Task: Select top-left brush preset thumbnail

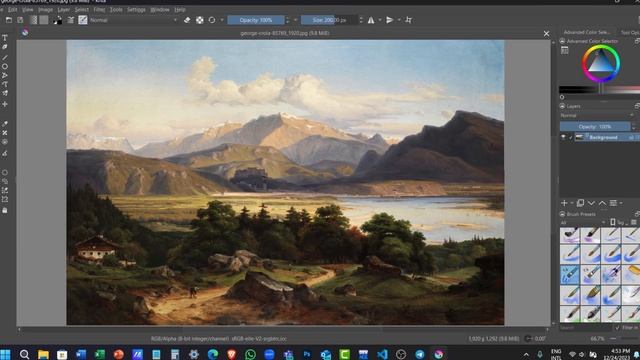Action: [x=570, y=235]
